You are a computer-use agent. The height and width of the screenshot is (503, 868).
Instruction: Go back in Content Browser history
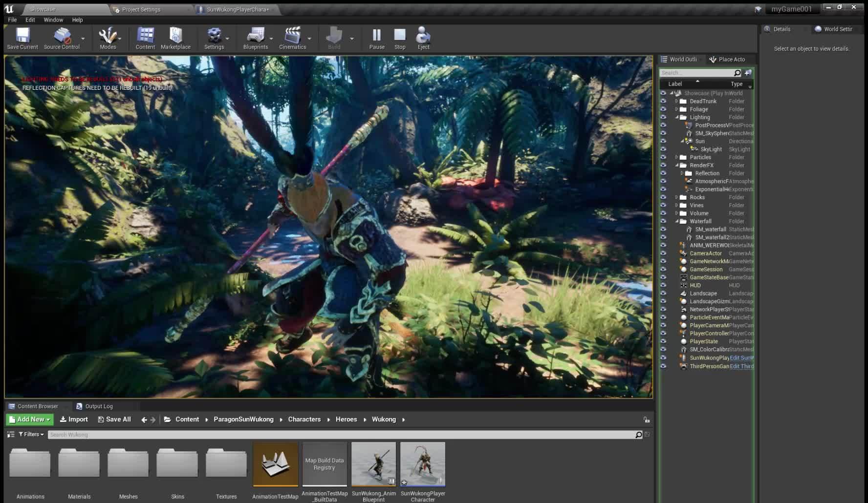point(144,419)
